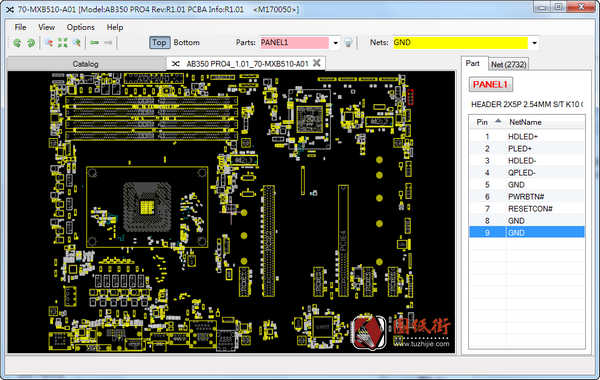Open the Options menu
The width and height of the screenshot is (600, 380).
click(x=80, y=27)
